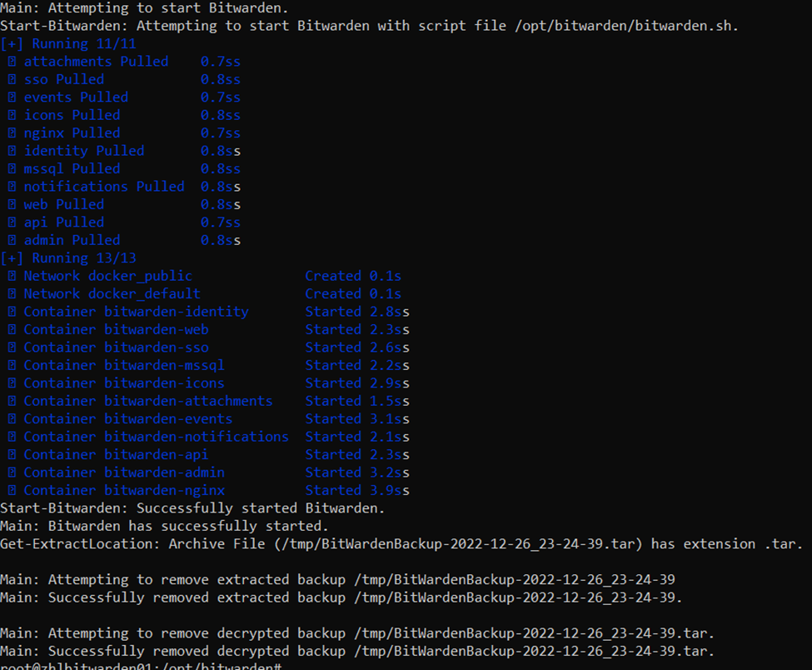812x670 pixels.
Task: Click "Attempting to remove extracted backup" line
Action: 337,580
